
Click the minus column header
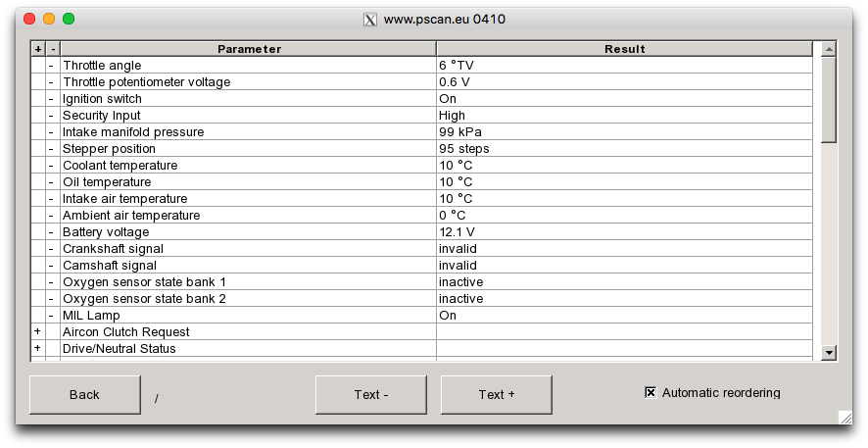(52, 48)
